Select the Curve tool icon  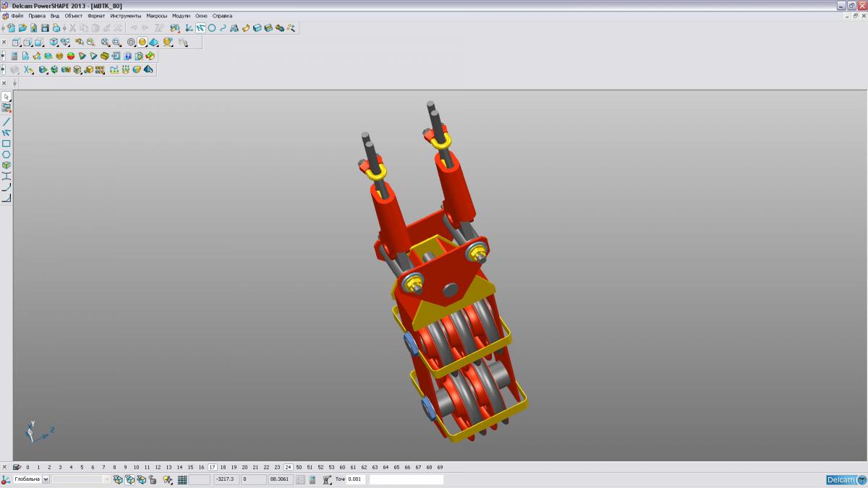[223, 27]
